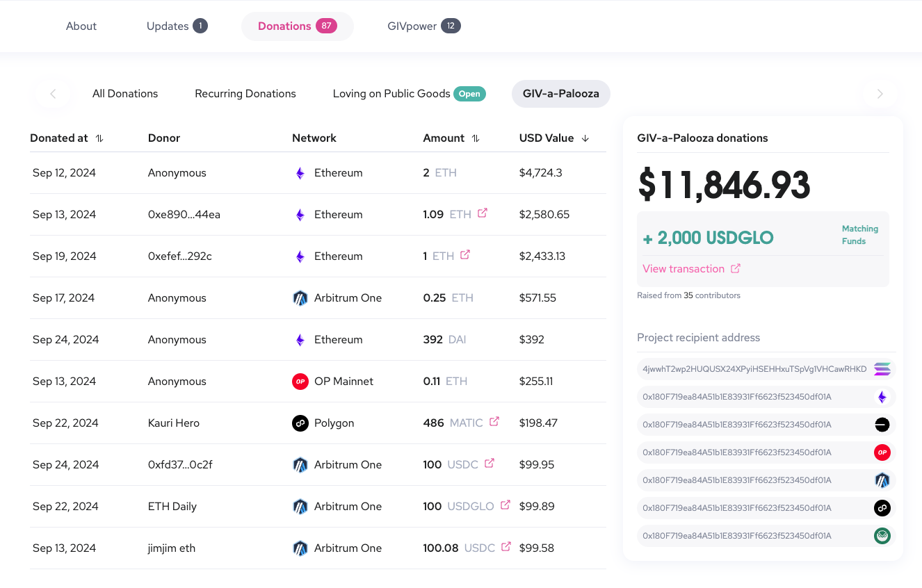Open the external link for jimjim eth's 100.08 USDC

click(506, 547)
